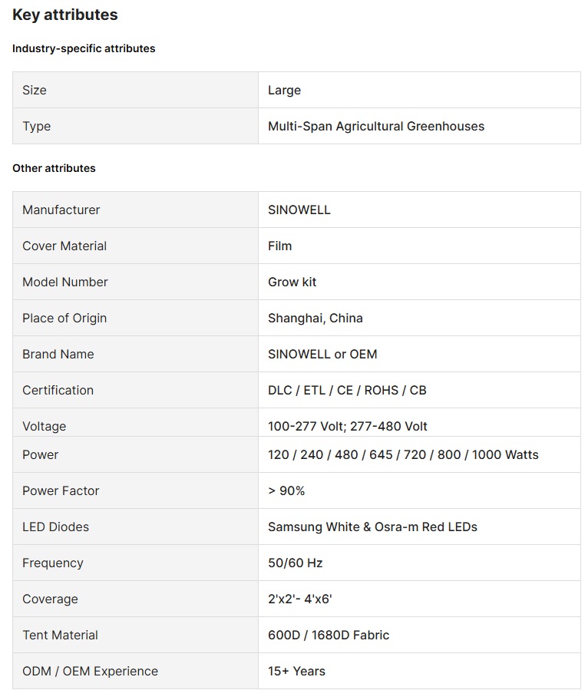Screen dimensions: 588x700
Task: Click the Manufacturer row label
Action: click(x=61, y=210)
